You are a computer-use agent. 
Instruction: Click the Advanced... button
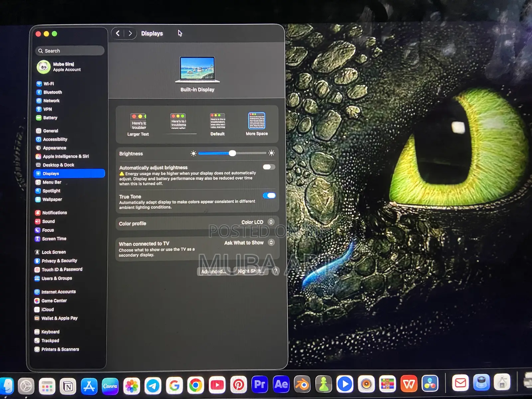[214, 271]
